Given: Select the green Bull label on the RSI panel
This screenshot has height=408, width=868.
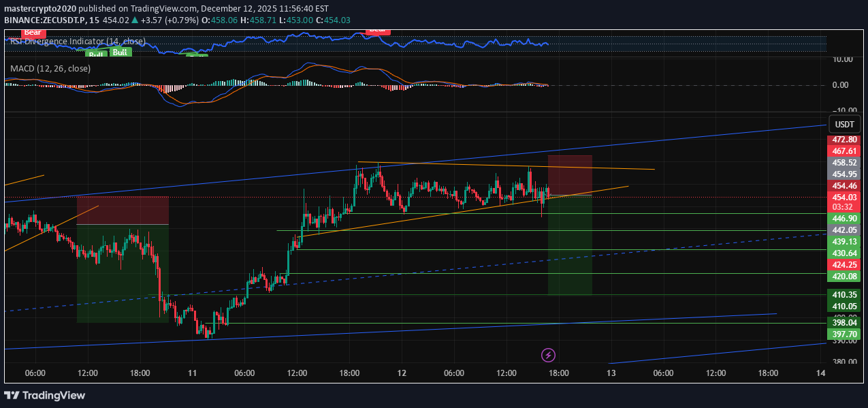Looking at the screenshot, I should (95, 53).
